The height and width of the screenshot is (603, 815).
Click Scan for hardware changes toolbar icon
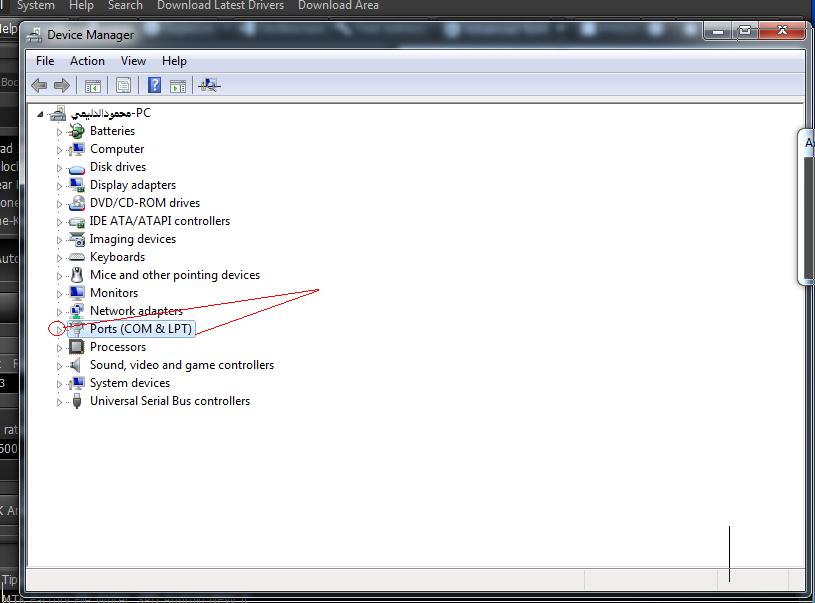click(209, 85)
